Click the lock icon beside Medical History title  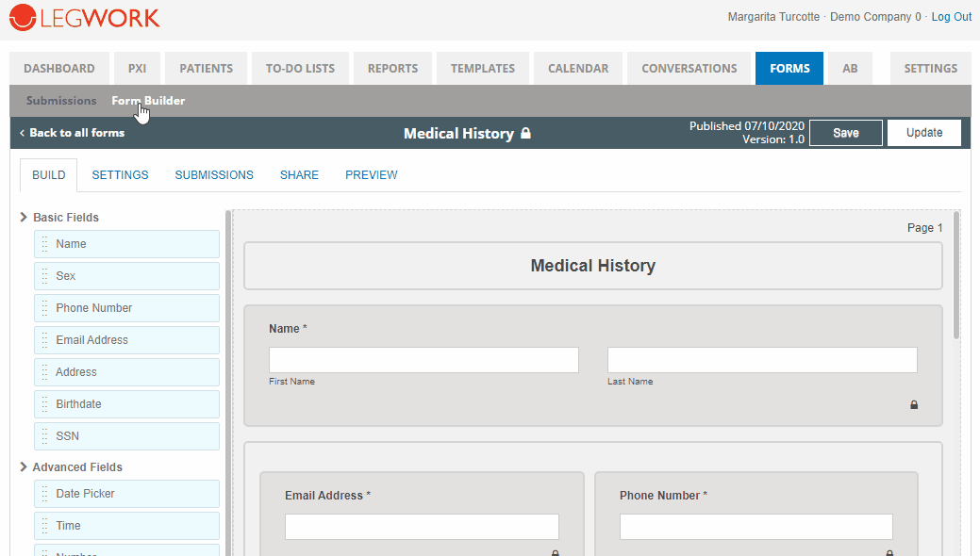(x=526, y=134)
